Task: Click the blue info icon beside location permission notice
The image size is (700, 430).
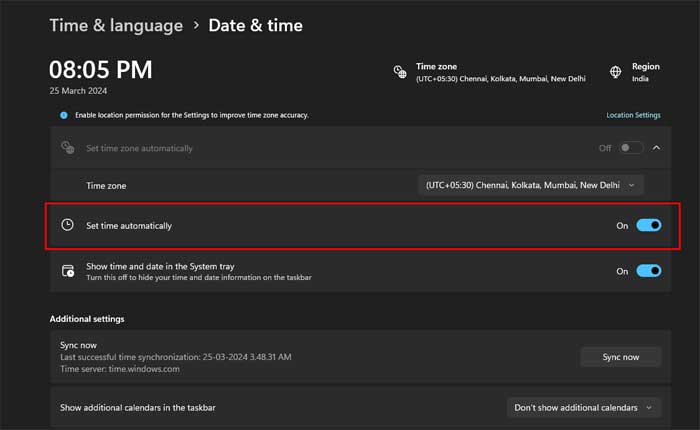Action: pyautogui.click(x=65, y=115)
